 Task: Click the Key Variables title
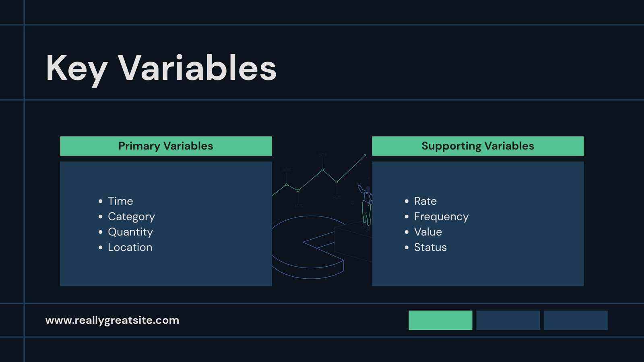tap(161, 69)
